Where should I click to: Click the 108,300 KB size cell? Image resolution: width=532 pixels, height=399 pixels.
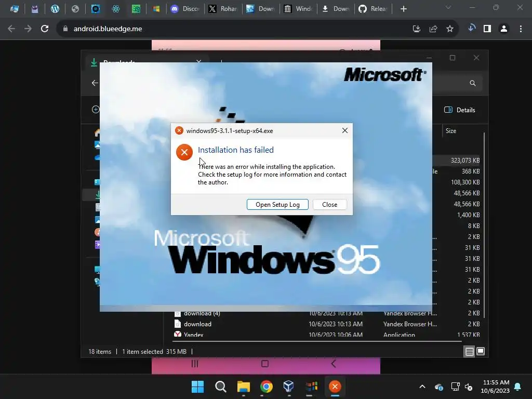coord(465,182)
